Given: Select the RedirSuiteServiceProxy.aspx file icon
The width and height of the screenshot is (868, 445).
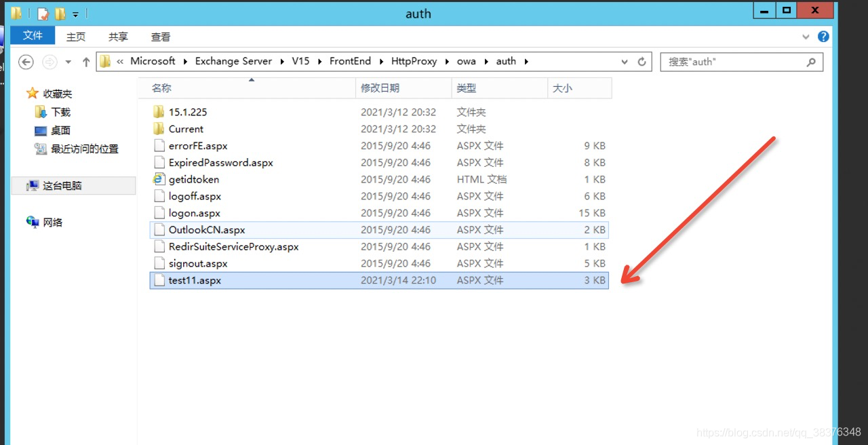Looking at the screenshot, I should [x=159, y=247].
